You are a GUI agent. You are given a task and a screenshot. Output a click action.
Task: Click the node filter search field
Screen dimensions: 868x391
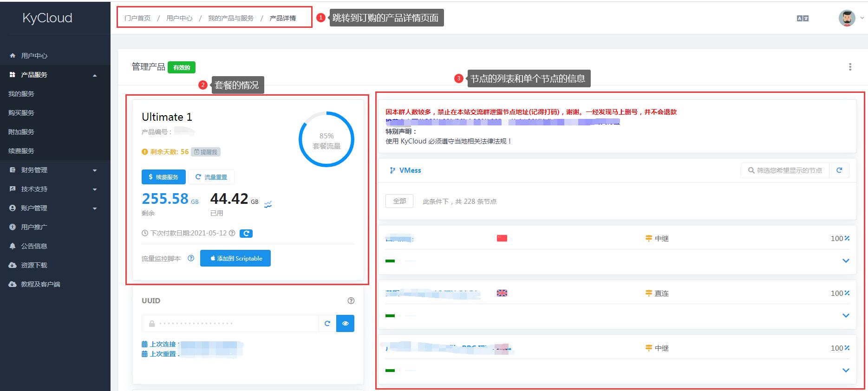click(x=785, y=170)
